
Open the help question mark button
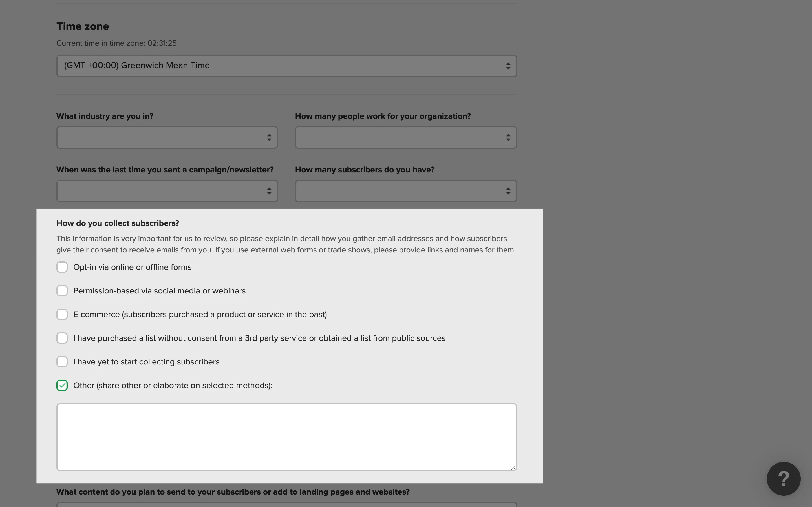click(x=783, y=479)
